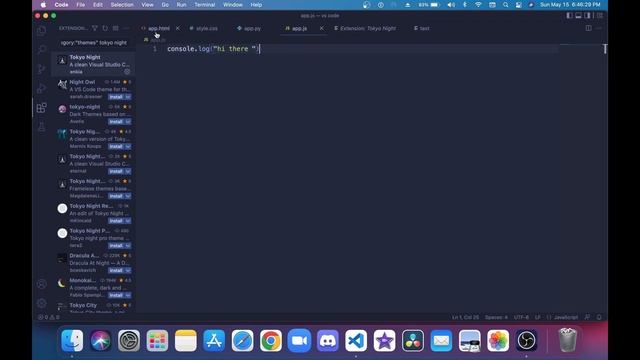Customize layout icon in title bar
Screen dimensions: 640x360
600,16
